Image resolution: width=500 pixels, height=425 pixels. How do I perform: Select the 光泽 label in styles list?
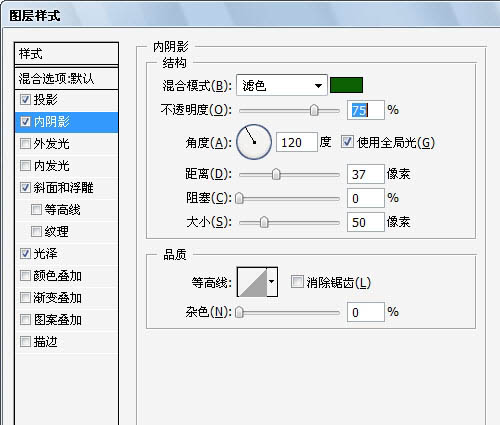click(x=45, y=254)
